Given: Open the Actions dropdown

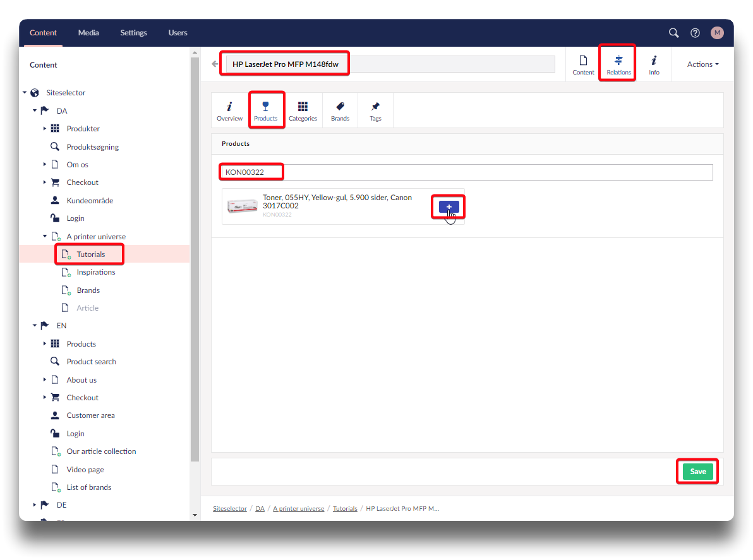Looking at the screenshot, I should tap(702, 64).
